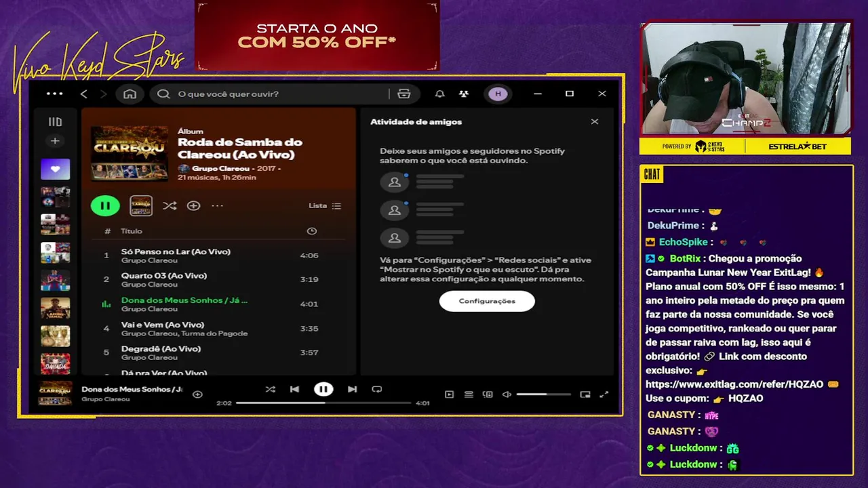Open Grupo Clareou link in now-playing bar
The width and height of the screenshot is (868, 488).
[x=106, y=399]
